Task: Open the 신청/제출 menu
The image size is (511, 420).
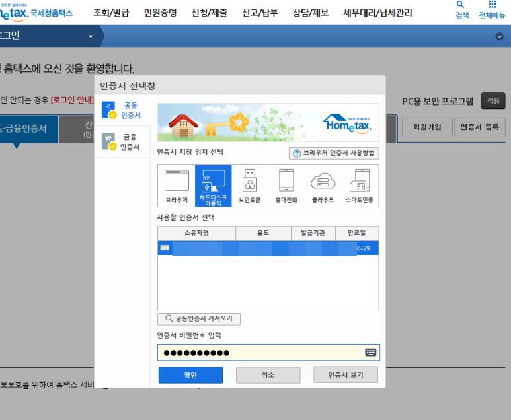Action: [x=209, y=13]
